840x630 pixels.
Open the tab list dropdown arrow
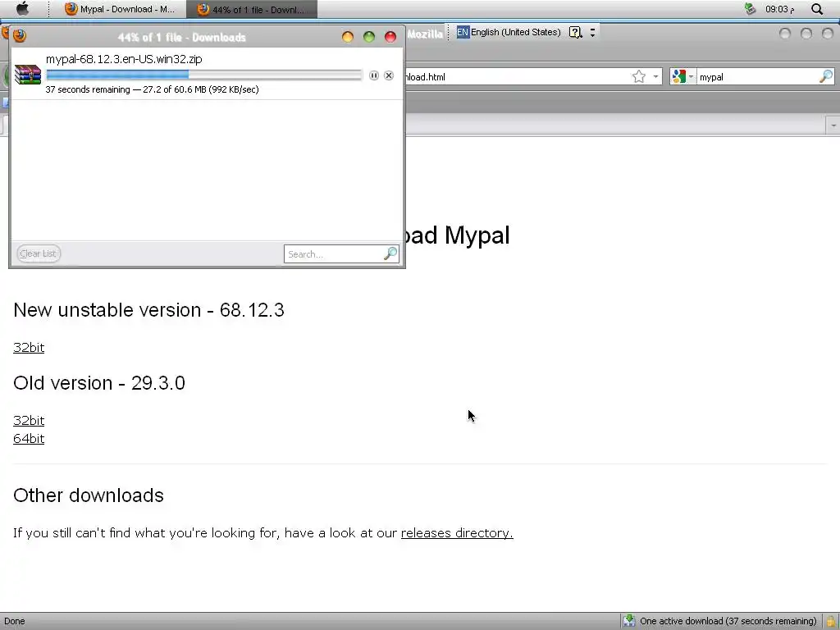click(x=833, y=126)
